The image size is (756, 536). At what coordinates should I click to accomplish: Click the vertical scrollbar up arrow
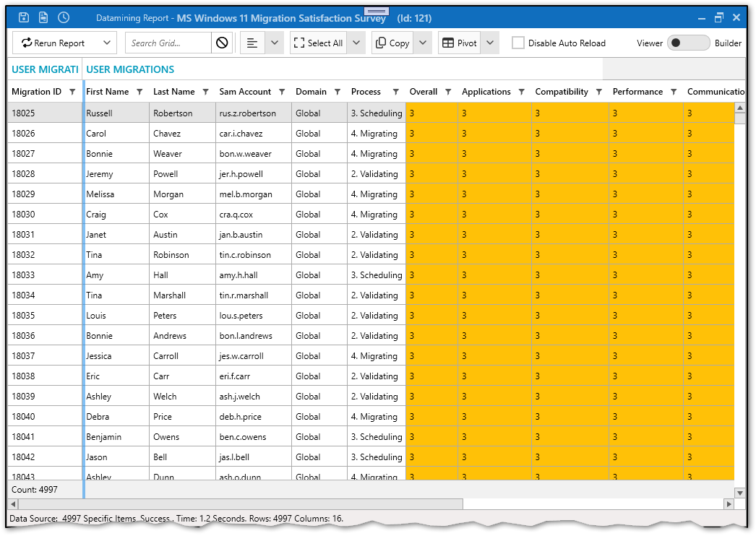click(740, 108)
